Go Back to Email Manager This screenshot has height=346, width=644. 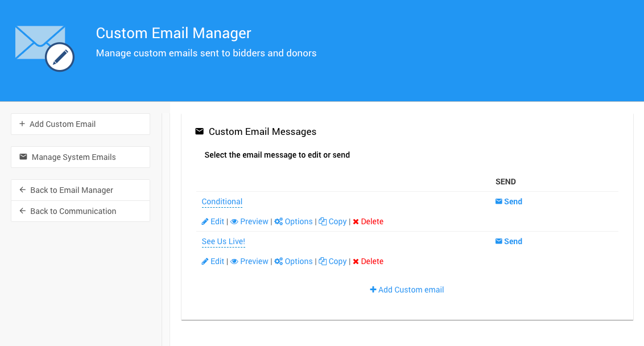80,190
